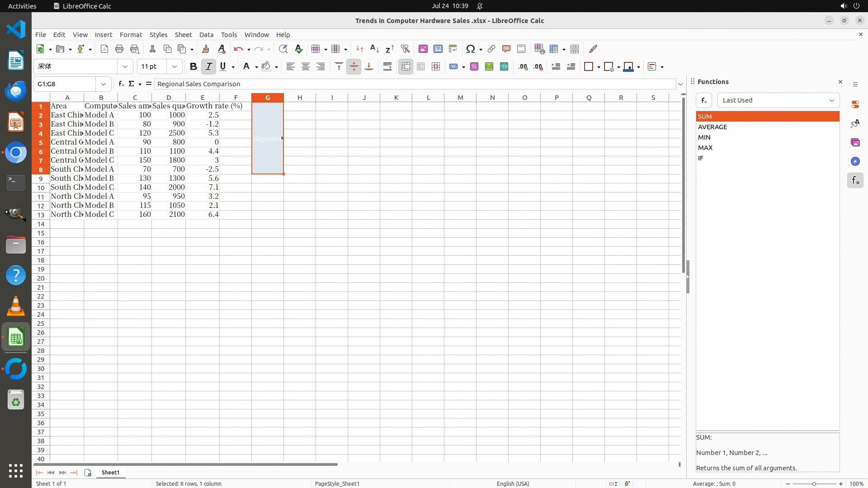Toggle Bold formatting
The image size is (868, 488).
pos(193,66)
